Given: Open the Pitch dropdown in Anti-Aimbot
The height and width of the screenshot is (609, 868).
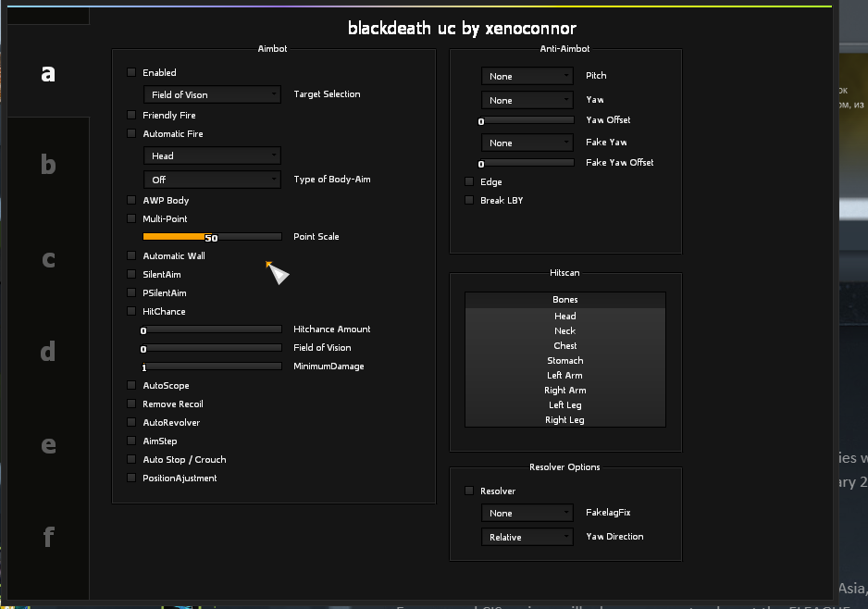Looking at the screenshot, I should click(527, 76).
